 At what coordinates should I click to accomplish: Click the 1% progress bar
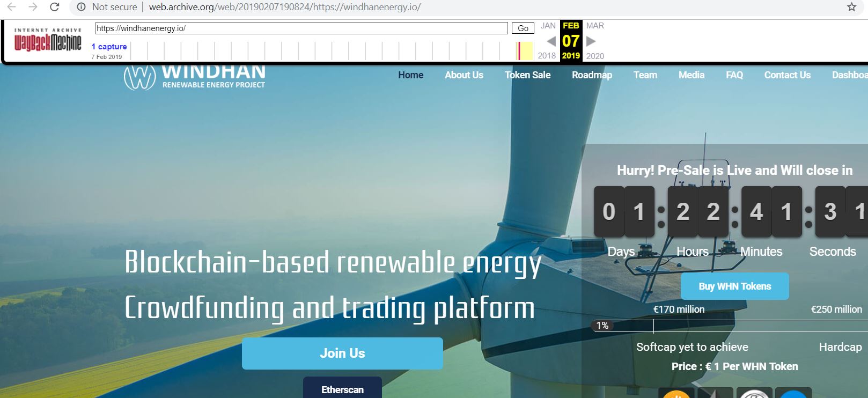point(730,326)
